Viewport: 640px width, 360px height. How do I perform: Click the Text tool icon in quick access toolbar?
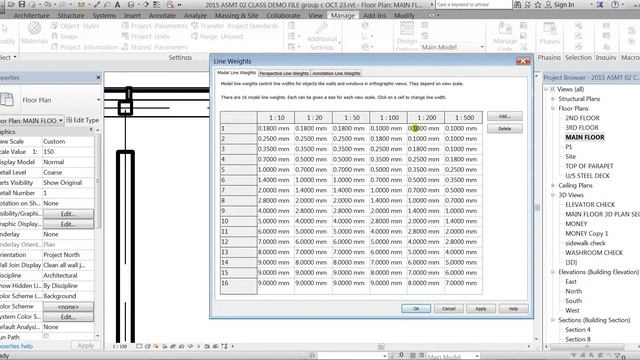(x=117, y=4)
